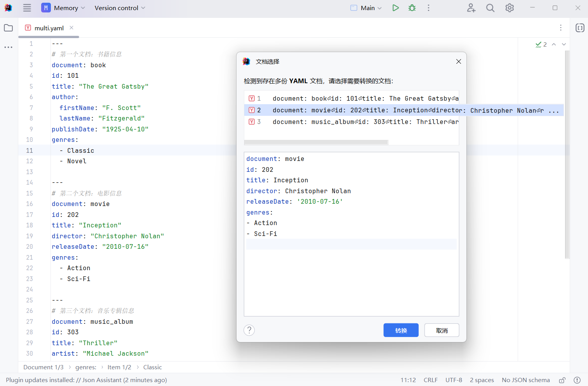Click the 转换 convert button
This screenshot has width=588, height=386.
401,330
